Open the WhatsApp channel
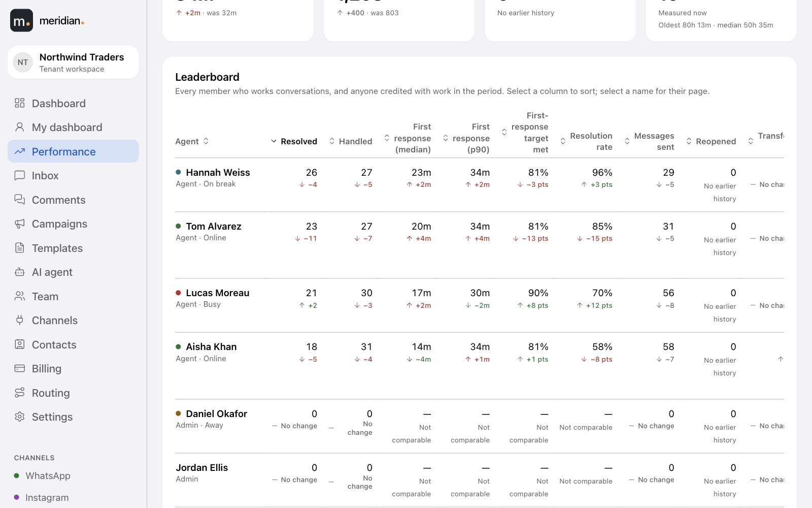The image size is (812, 508). click(x=73, y=476)
